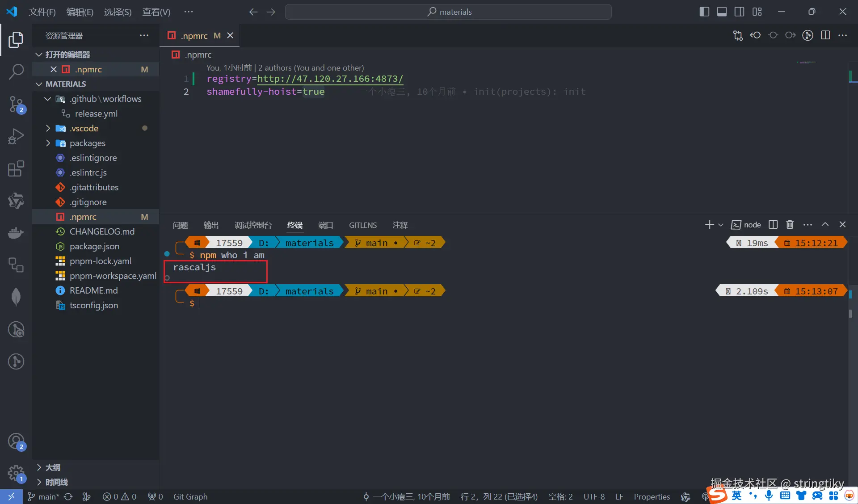Image resolution: width=858 pixels, height=504 pixels.
Task: Toggle the primary side bar layout button
Action: click(704, 12)
